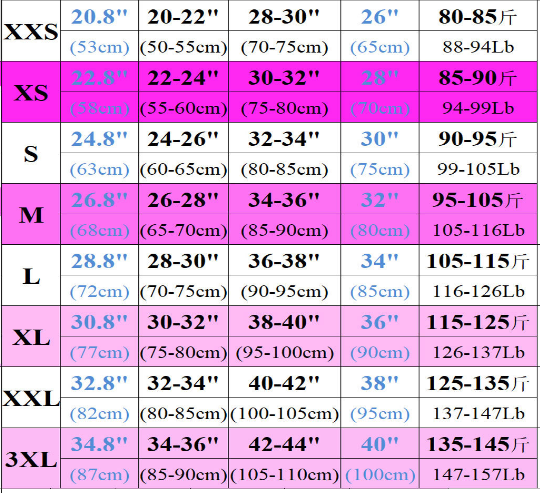Screen dimensions: 540x493
Task: Click the 24-26" cell in S row
Action: [x=183, y=138]
